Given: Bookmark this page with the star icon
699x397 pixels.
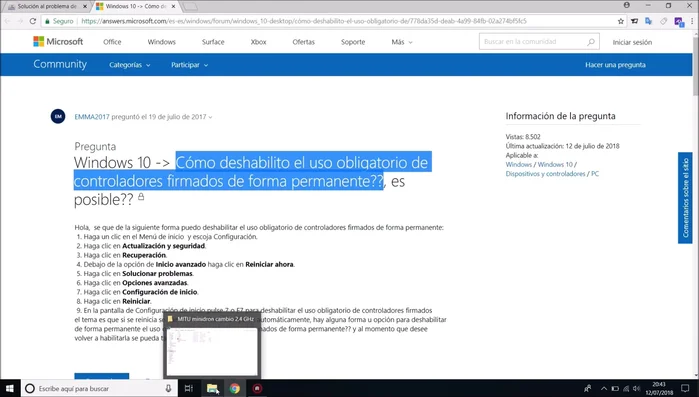Looking at the screenshot, I should pyautogui.click(x=621, y=21).
